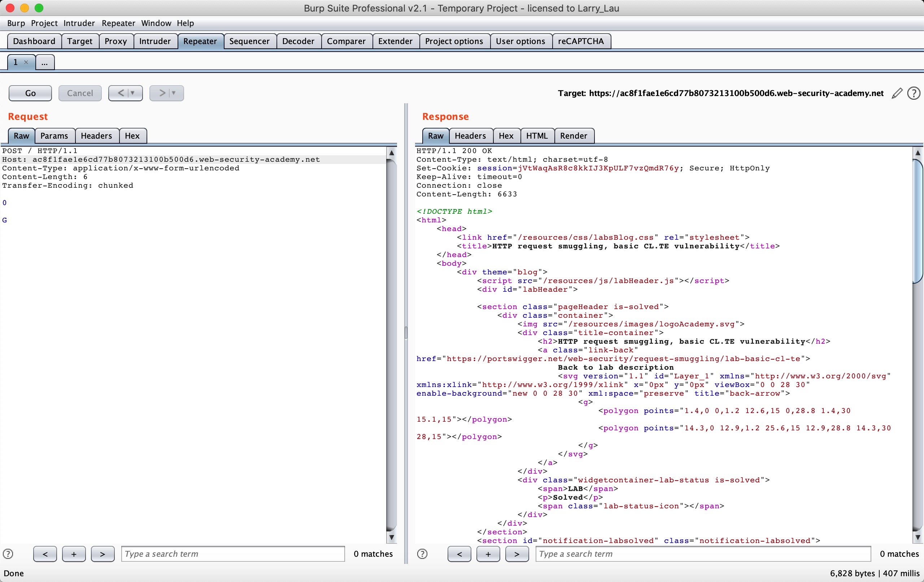Click the edit target pencil icon
This screenshot has height=582, width=924.
(897, 93)
